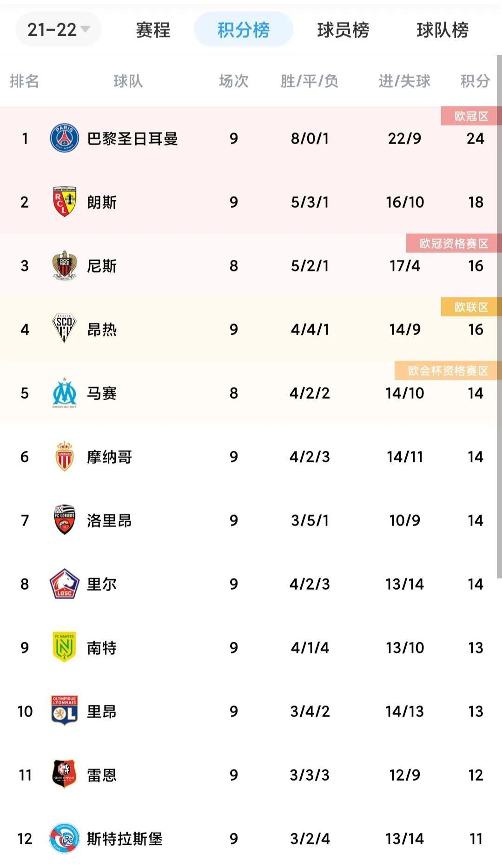Click the 积分 column header
502x868 pixels.
pyautogui.click(x=475, y=81)
